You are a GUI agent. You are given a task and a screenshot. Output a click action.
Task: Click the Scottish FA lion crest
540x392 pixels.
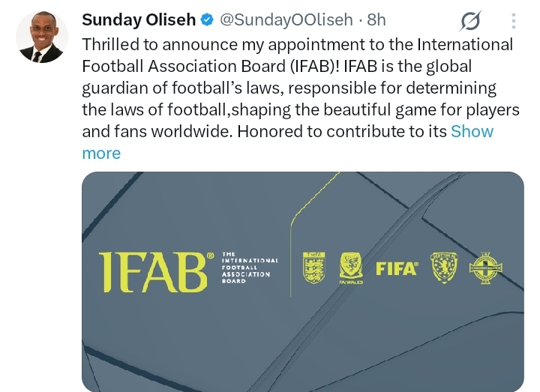pyautogui.click(x=445, y=268)
